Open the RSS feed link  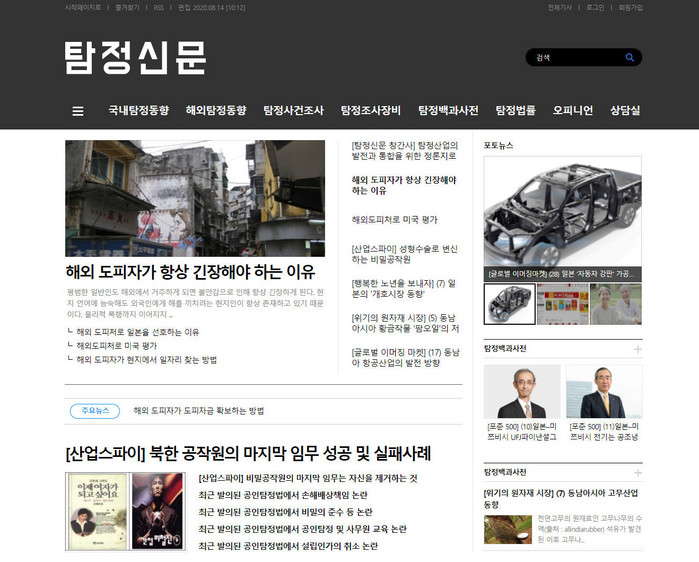pyautogui.click(x=159, y=8)
